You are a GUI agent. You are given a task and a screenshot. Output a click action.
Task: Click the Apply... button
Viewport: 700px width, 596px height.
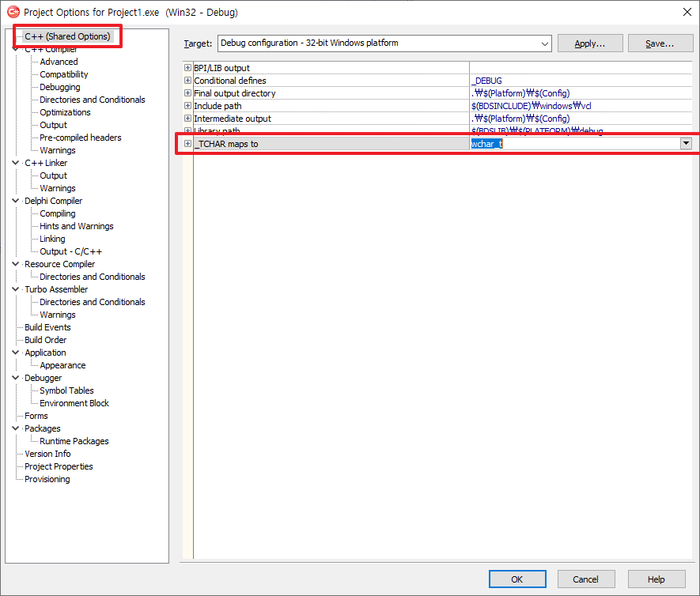pos(590,43)
